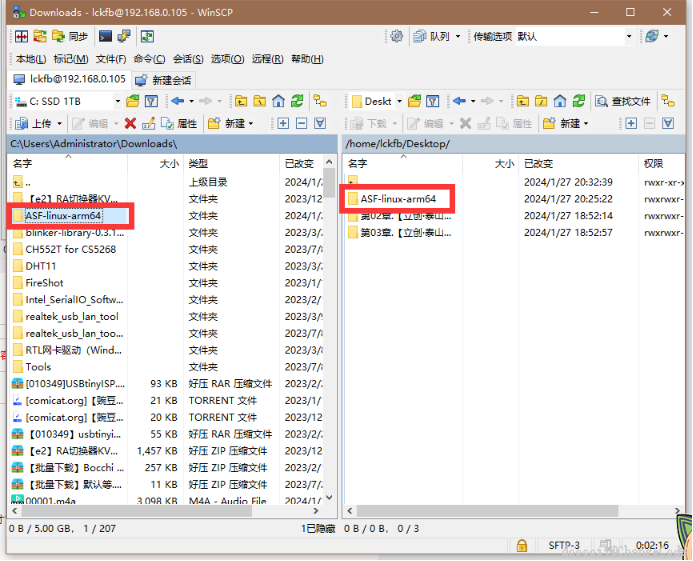
Task: Click the 查找文件 find files button
Action: (x=623, y=101)
